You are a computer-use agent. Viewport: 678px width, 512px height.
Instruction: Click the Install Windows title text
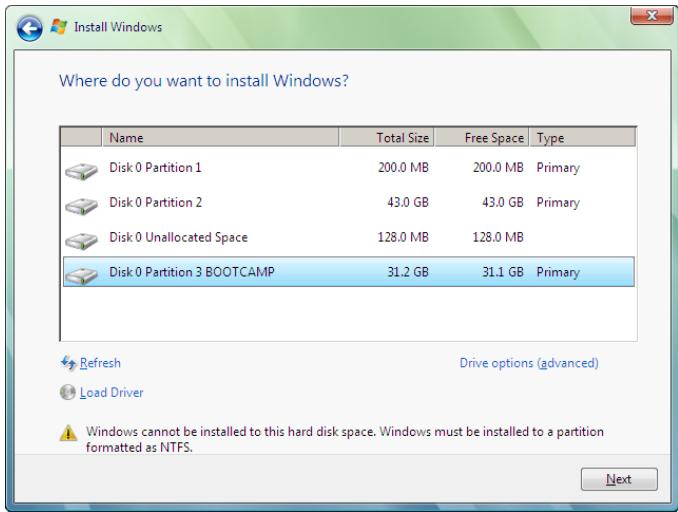[118, 27]
